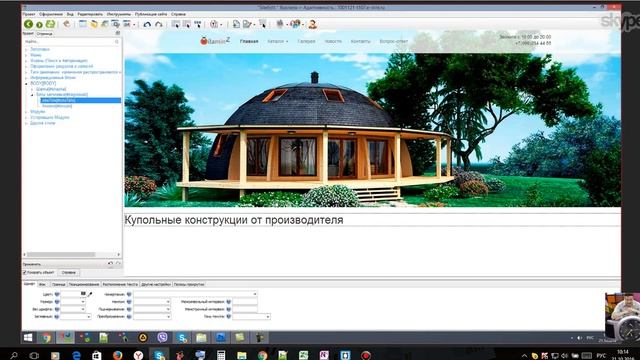Image resolution: width=640 pixels, height=360 pixels.
Task: Click the green back arrow in toolbar
Action: click(28, 24)
